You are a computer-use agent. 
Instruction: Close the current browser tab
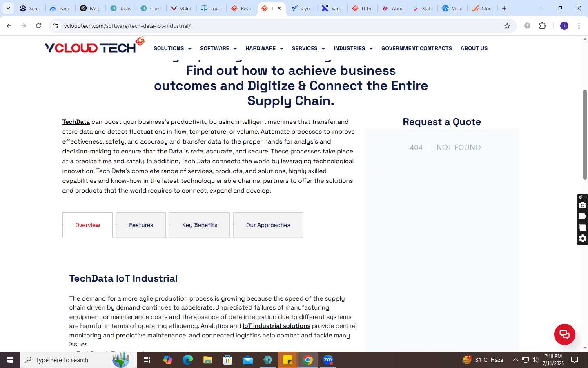(x=279, y=8)
